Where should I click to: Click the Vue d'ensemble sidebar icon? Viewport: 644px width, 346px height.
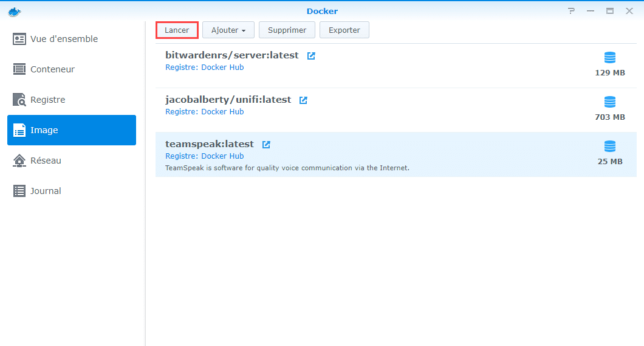click(19, 39)
